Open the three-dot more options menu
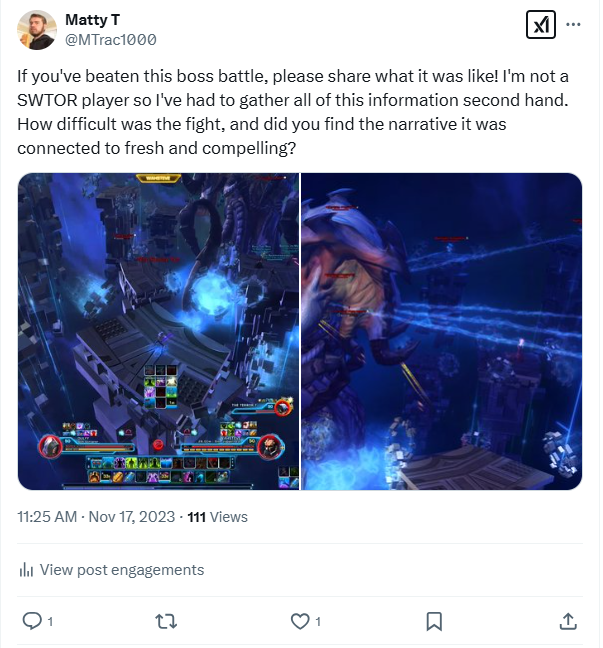Screen dimensions: 603x648 pos(573,24)
